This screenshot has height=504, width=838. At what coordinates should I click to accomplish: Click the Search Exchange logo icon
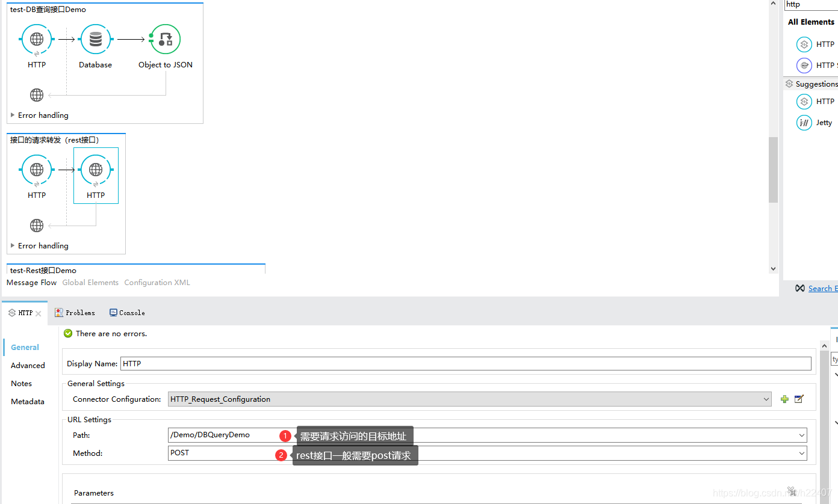[799, 289]
